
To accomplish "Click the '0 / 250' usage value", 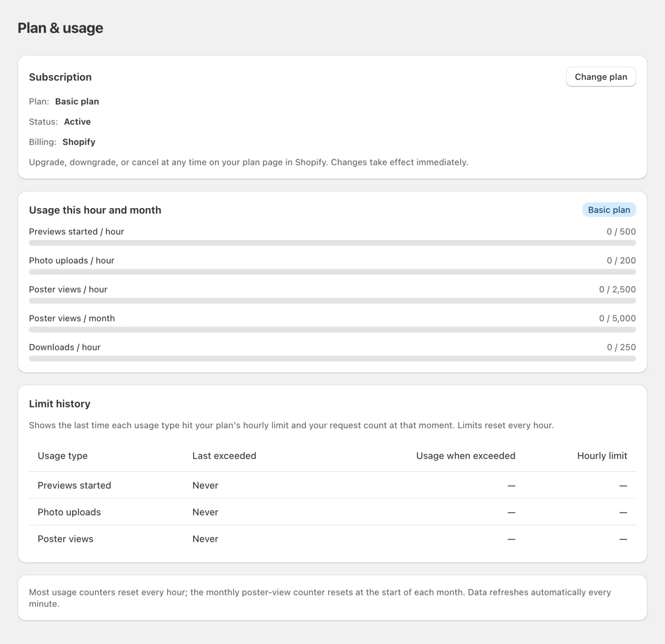I will 621,347.
